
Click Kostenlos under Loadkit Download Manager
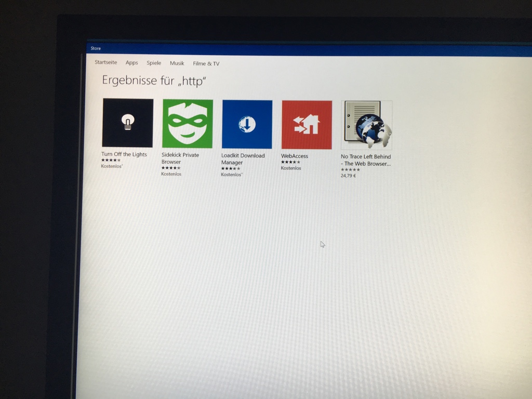pos(232,175)
